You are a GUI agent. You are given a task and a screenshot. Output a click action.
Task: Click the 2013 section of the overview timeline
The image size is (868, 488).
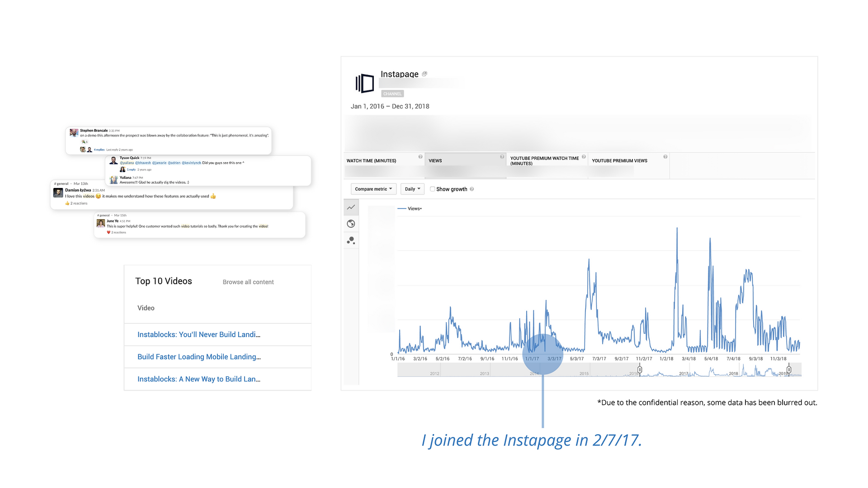[465, 369]
